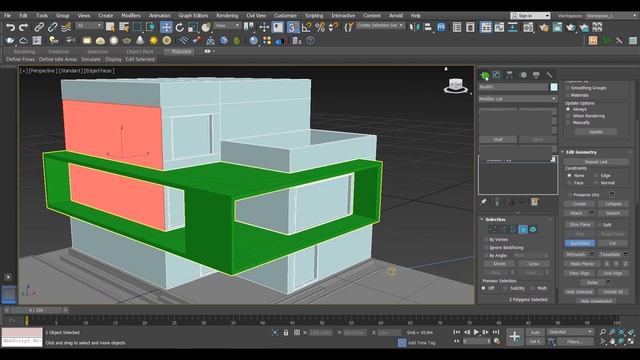Toggle the Preserve UVs checkbox

tap(569, 195)
